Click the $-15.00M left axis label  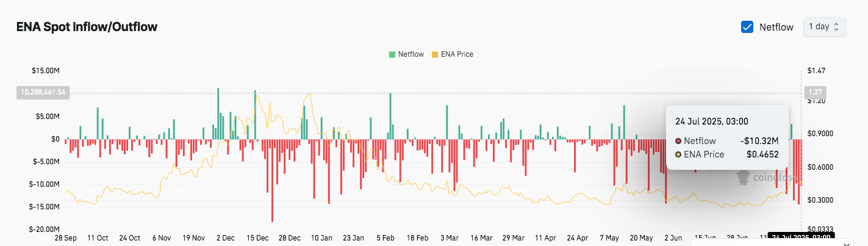coord(45,207)
